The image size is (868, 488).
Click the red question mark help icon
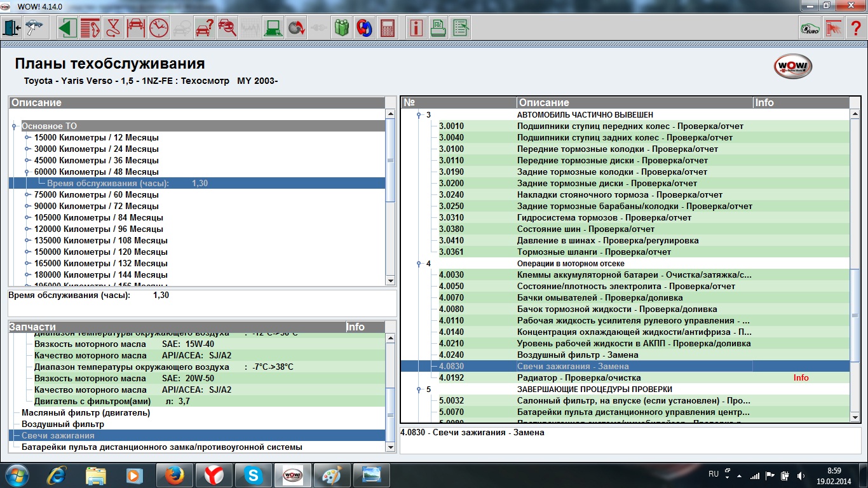pos(855,28)
